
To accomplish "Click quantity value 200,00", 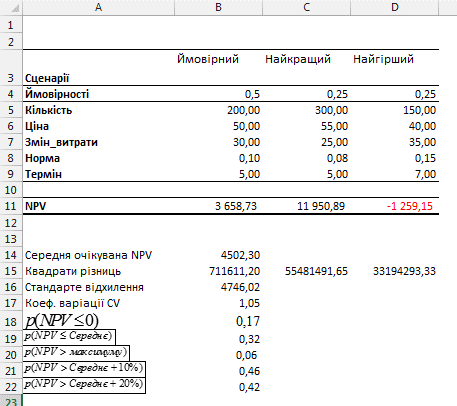I will [x=243, y=110].
